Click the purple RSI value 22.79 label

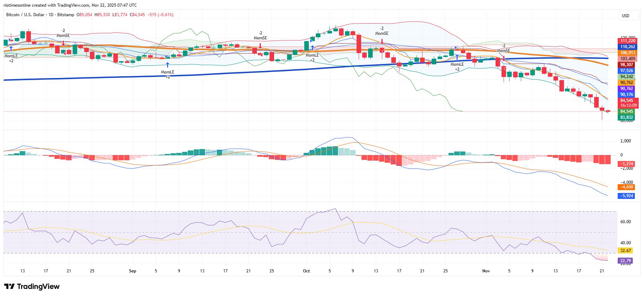click(x=625, y=261)
